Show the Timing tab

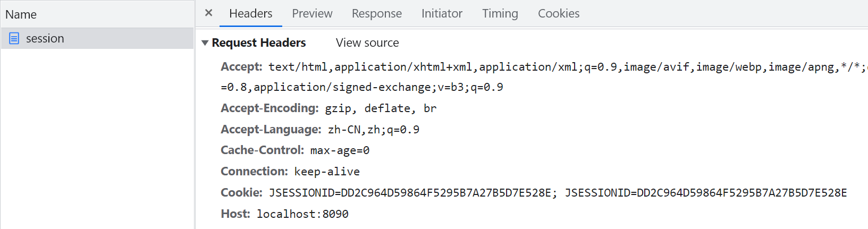(500, 14)
